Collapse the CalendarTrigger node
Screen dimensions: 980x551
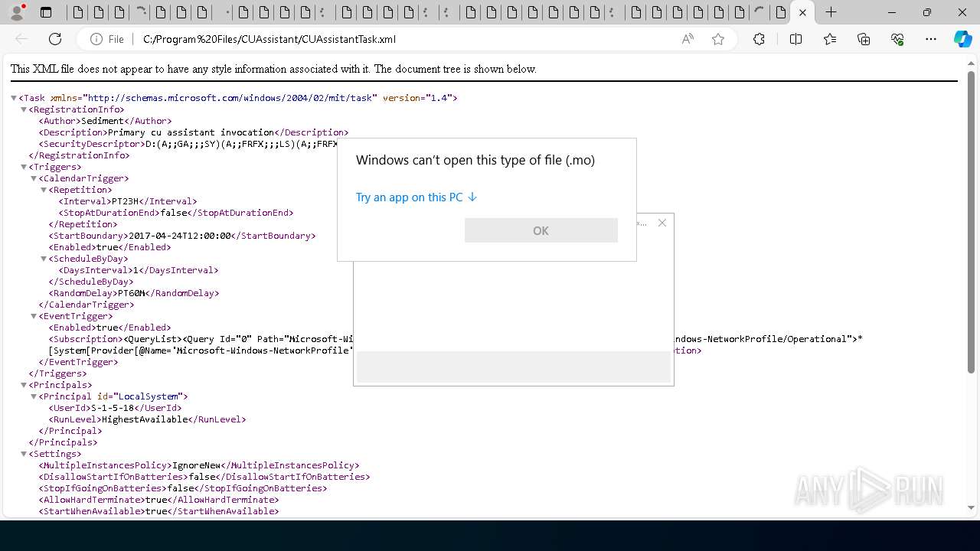[34, 178]
